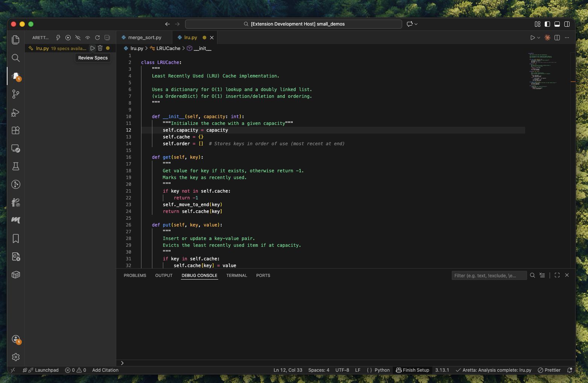Switch to the Terminal panel tab
Screen dimensions: 588x383
[237, 275]
